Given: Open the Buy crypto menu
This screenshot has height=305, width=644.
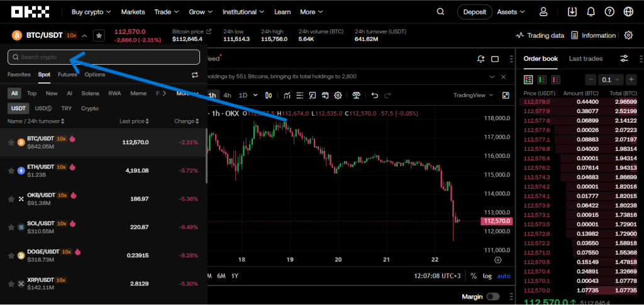Looking at the screenshot, I should 91,12.
